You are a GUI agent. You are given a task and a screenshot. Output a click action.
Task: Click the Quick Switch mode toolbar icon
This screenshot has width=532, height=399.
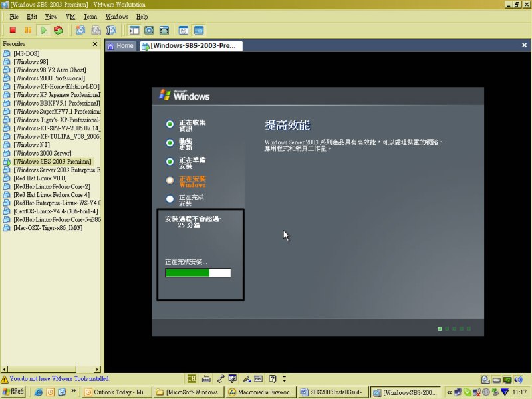[x=164, y=30]
